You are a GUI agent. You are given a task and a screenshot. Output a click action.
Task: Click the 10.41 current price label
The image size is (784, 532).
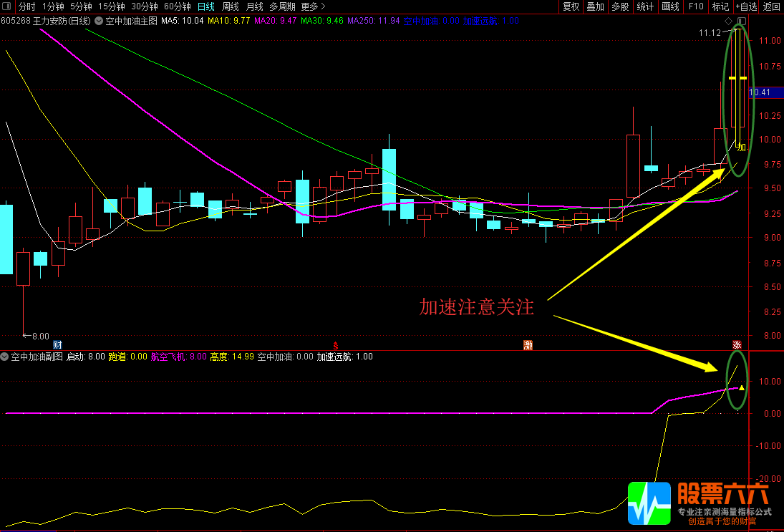point(760,92)
